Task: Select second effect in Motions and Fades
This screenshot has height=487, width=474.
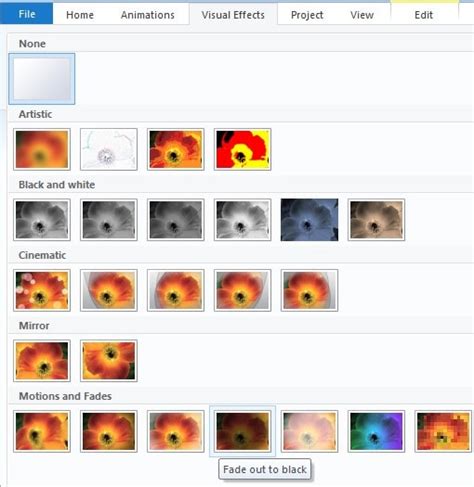Action: (109, 431)
